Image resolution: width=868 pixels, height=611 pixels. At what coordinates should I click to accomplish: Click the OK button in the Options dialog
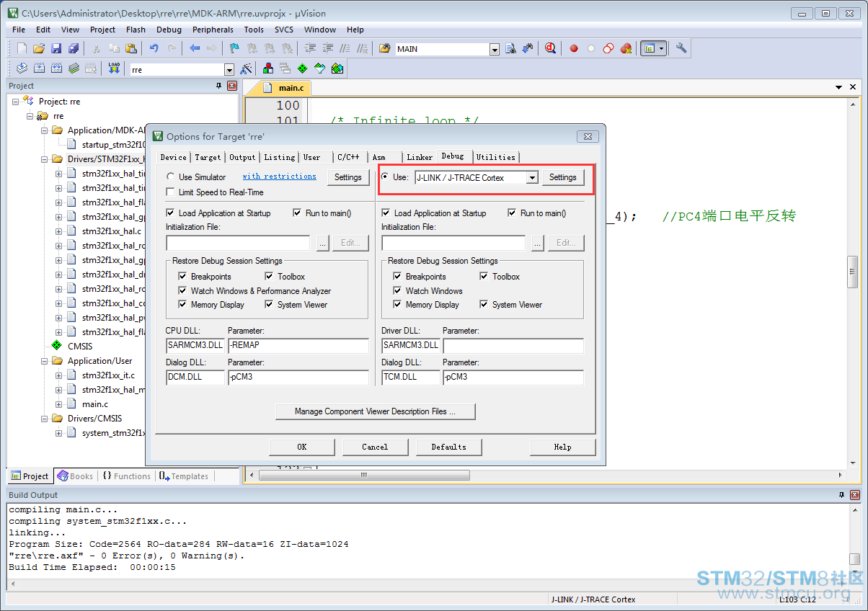tap(302, 447)
